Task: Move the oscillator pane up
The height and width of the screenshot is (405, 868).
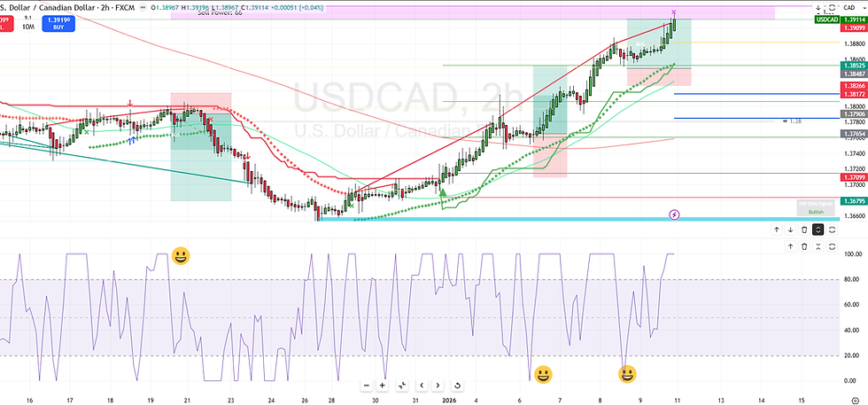Action: pyautogui.click(x=790, y=246)
